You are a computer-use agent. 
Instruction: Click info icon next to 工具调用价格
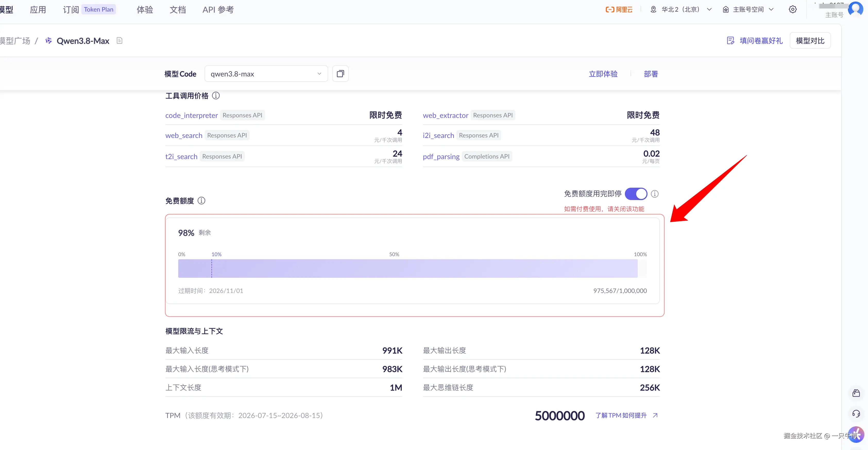tap(216, 96)
